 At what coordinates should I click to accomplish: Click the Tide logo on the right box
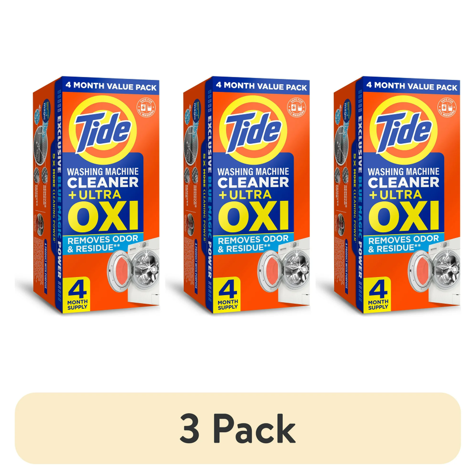(x=403, y=130)
